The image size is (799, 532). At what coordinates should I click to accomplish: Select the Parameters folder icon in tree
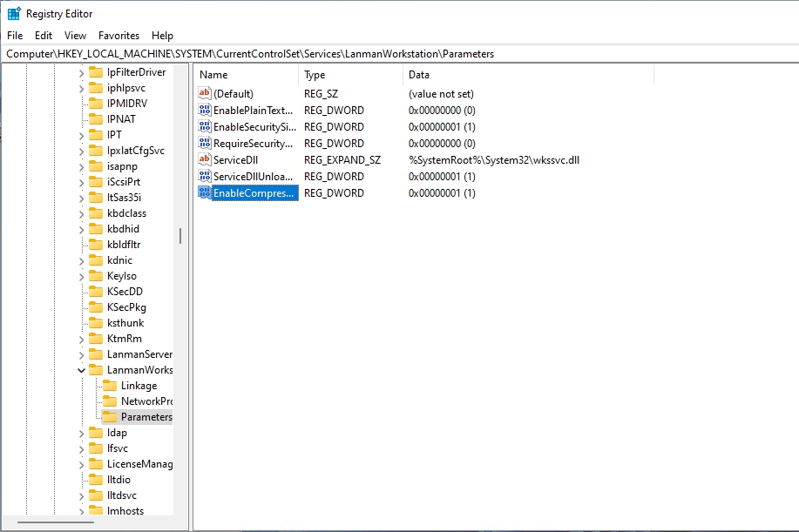click(110, 417)
